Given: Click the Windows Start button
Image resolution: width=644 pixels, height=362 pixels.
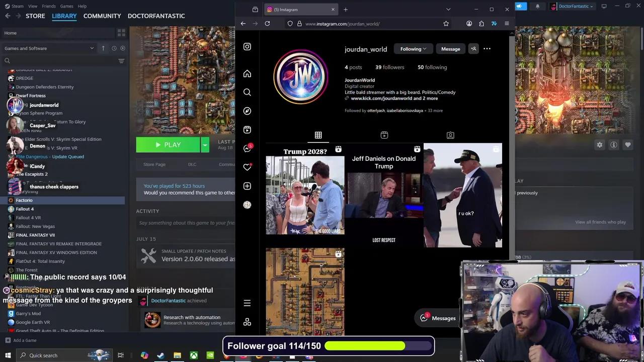Looking at the screenshot, I should pos(8,355).
